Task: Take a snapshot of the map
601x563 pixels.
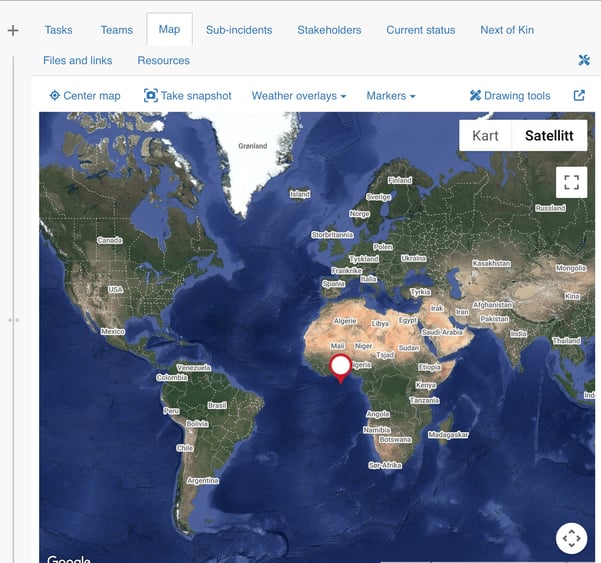Action: coord(188,96)
